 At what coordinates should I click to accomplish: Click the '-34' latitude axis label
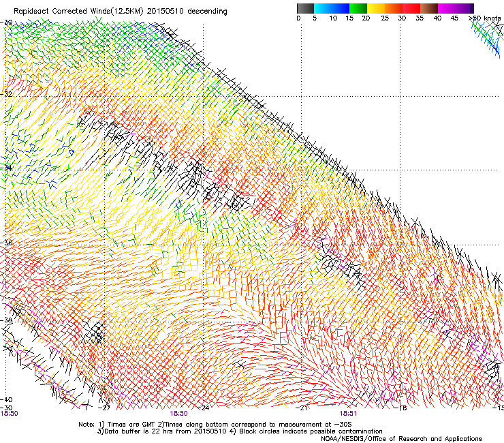[x=6, y=168]
